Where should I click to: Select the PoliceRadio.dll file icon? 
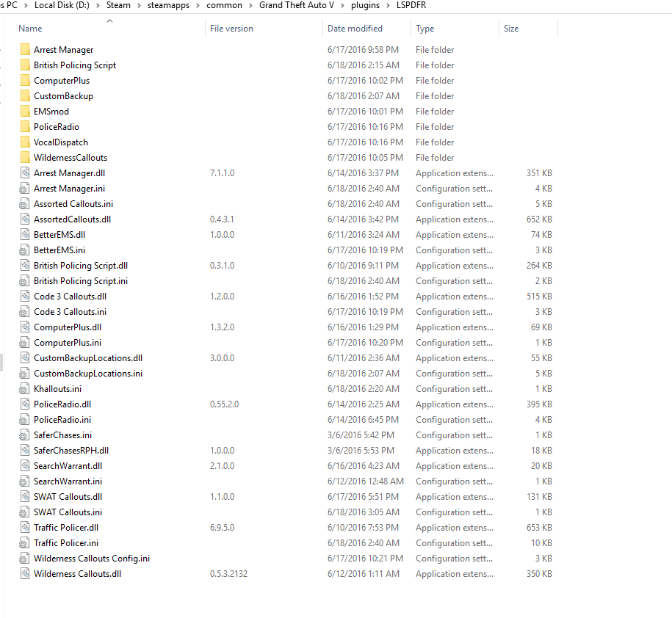pyautogui.click(x=25, y=404)
